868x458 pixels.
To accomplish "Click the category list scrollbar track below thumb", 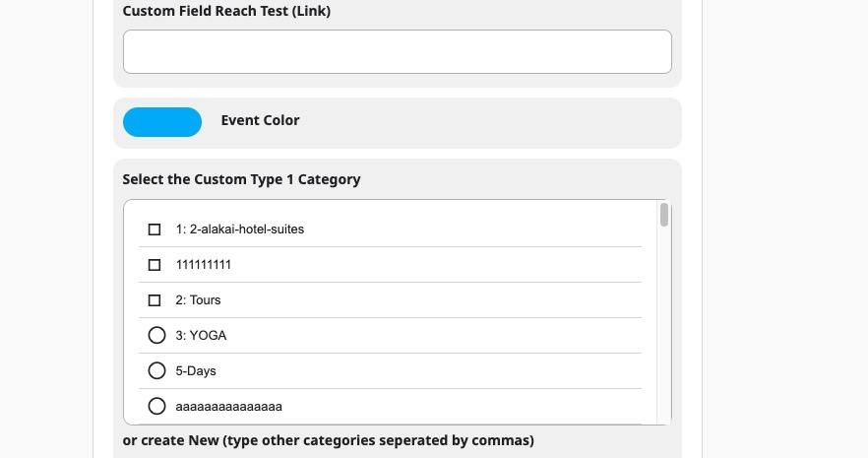I will [664, 326].
